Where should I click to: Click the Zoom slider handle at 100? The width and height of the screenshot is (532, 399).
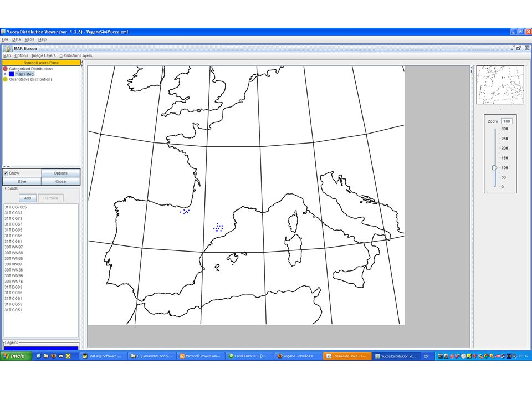coord(494,167)
